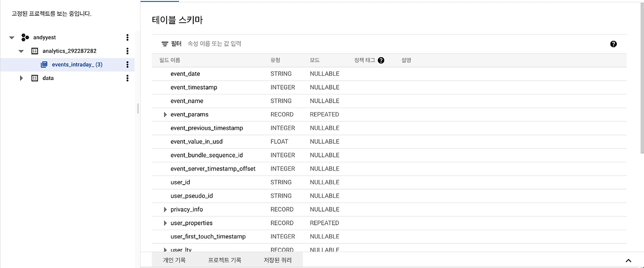Click the event_server_timestamp_offset field name

click(x=213, y=169)
